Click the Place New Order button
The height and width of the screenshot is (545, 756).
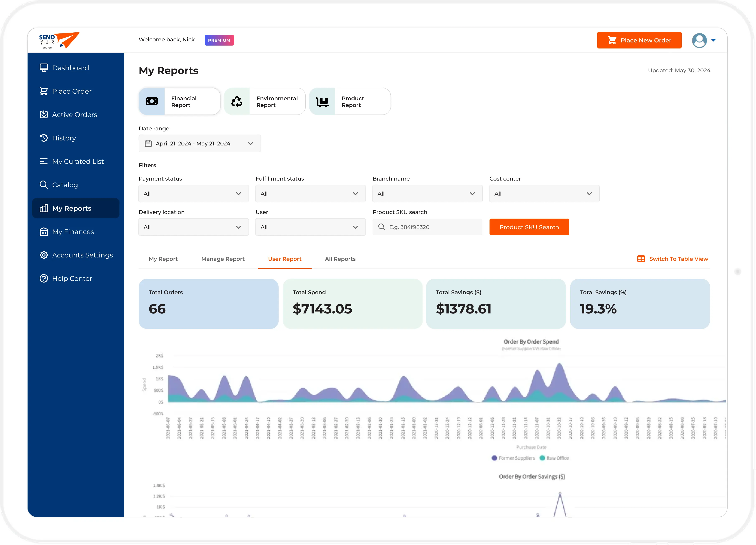639,40
